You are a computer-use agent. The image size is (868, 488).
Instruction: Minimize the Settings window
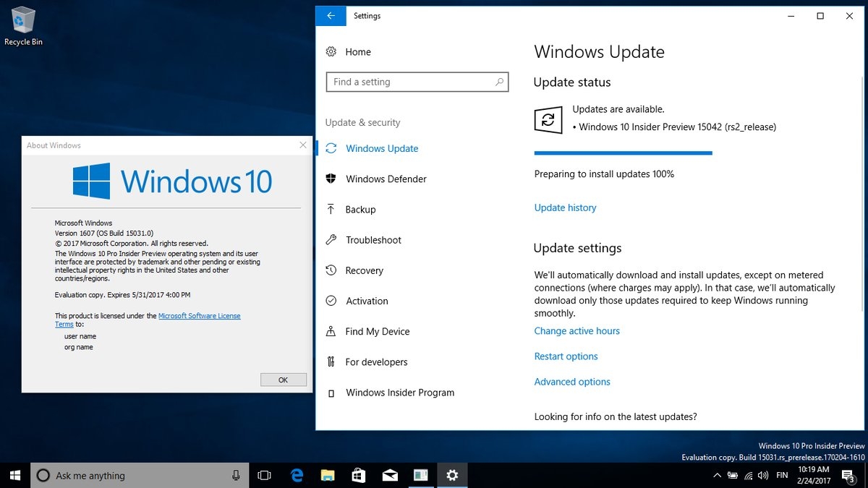[x=791, y=16]
